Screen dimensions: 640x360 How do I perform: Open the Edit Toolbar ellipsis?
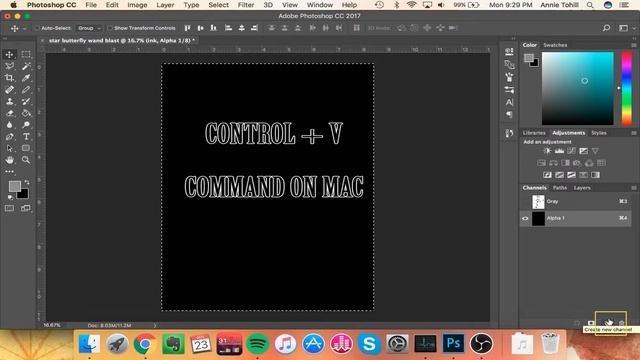coord(9,171)
